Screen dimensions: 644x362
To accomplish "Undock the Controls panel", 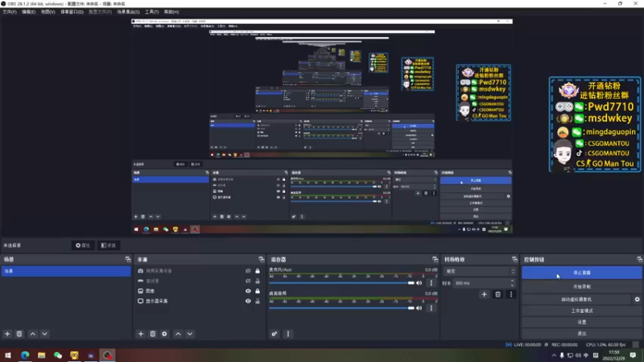I will [x=639, y=259].
